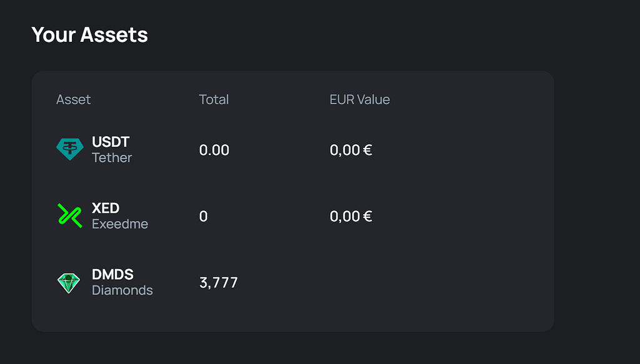
Task: Select the USDT asset name
Action: point(111,142)
